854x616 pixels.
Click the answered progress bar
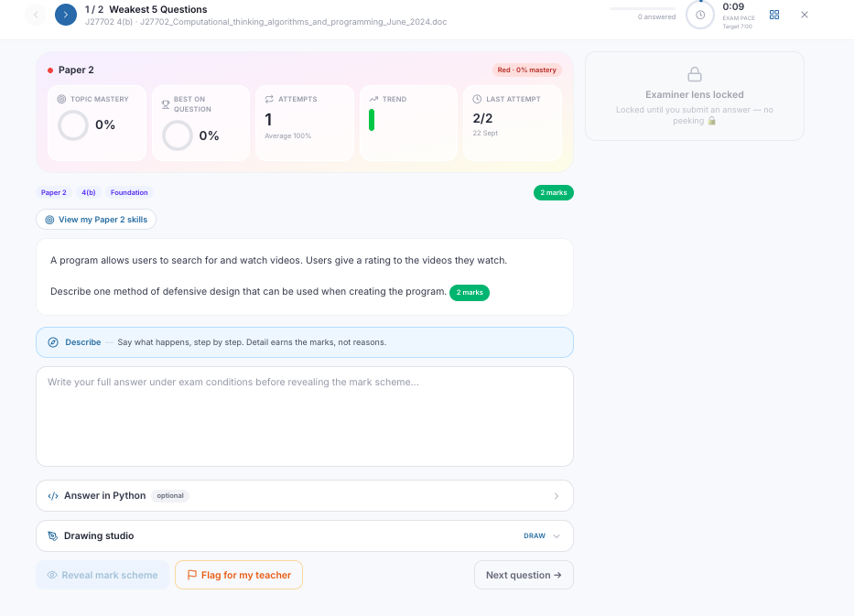643,9
